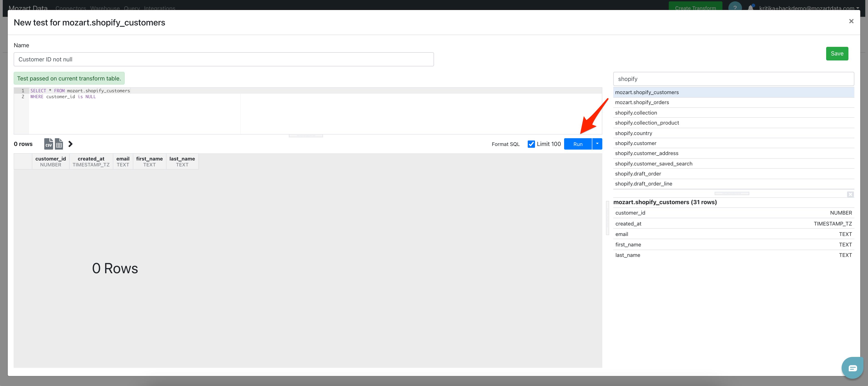Close the new test dialog
868x386 pixels.
851,21
